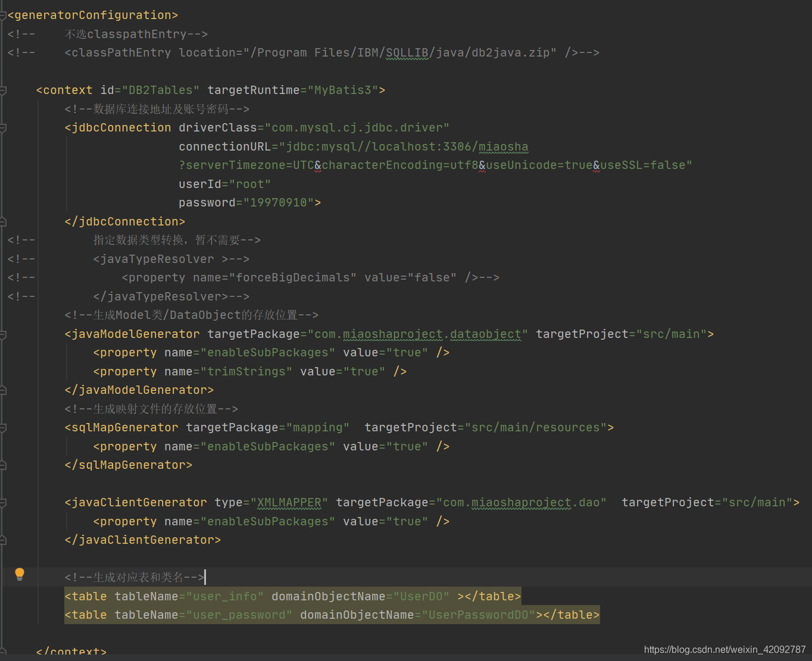Screen dimensions: 812x661
Task: Collapse the javaModelGenerator opening tag fold marker
Action: [3, 334]
